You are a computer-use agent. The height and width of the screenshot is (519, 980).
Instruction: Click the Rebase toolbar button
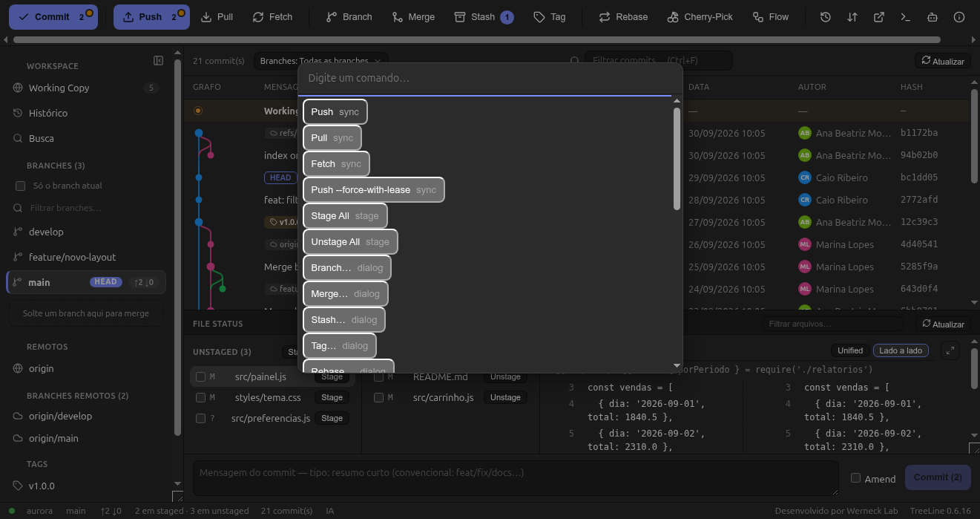[623, 17]
